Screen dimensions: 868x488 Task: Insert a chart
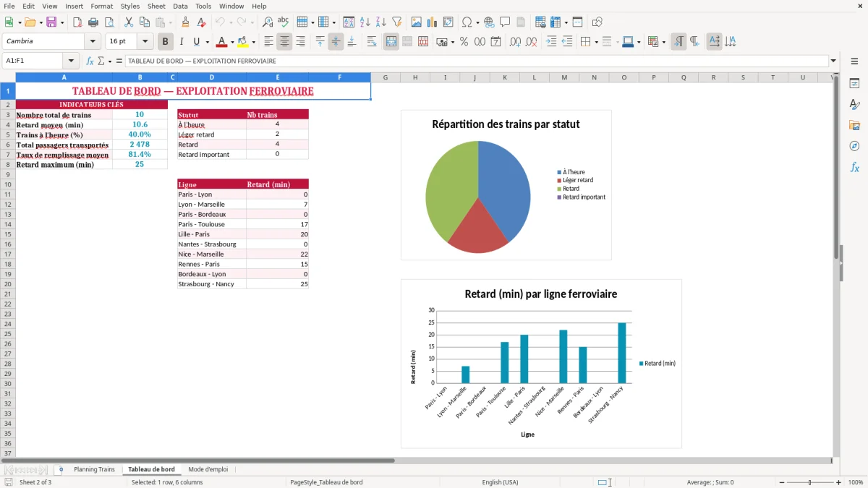[x=433, y=22]
